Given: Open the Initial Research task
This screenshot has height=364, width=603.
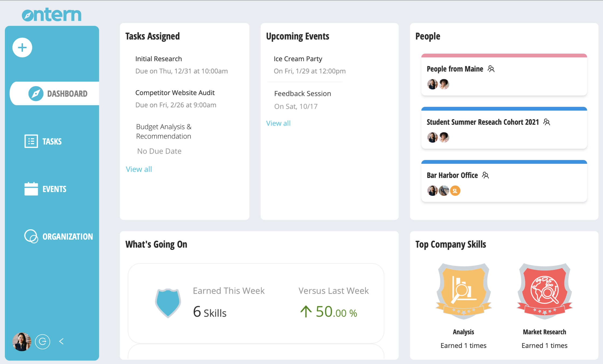Looking at the screenshot, I should point(158,59).
